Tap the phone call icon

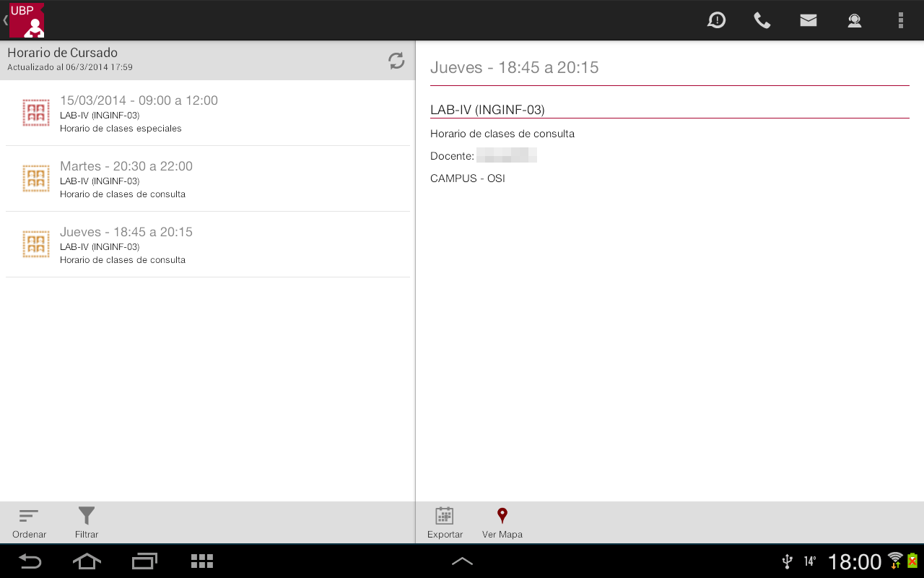tap(762, 20)
